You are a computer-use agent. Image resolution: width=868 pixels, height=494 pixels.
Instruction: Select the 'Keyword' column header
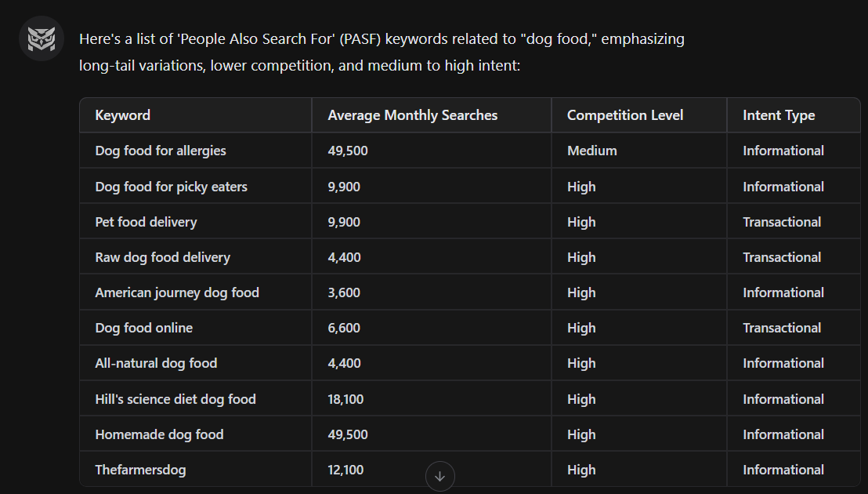(122, 114)
